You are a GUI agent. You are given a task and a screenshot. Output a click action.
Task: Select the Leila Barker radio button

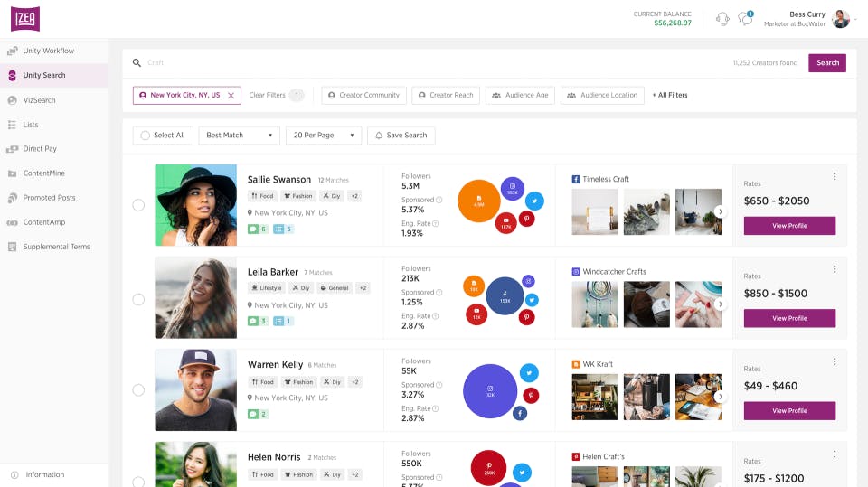click(x=138, y=299)
